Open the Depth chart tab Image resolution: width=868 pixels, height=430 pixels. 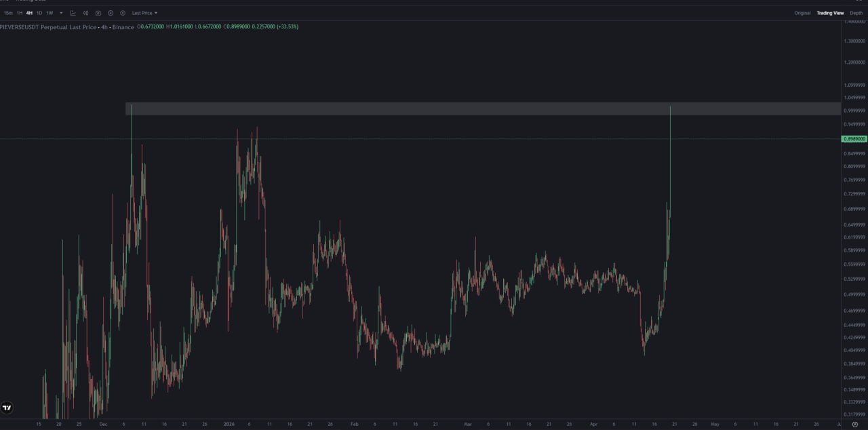coord(856,13)
